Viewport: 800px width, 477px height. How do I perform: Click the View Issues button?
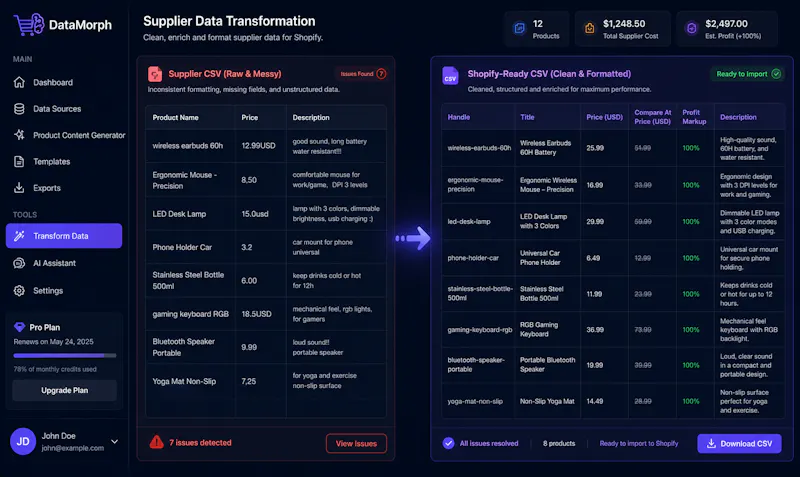(x=356, y=443)
